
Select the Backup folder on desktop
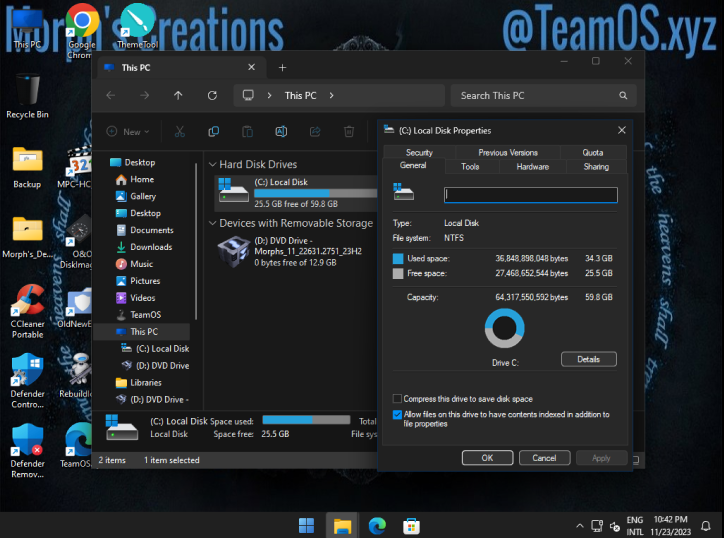point(27,167)
